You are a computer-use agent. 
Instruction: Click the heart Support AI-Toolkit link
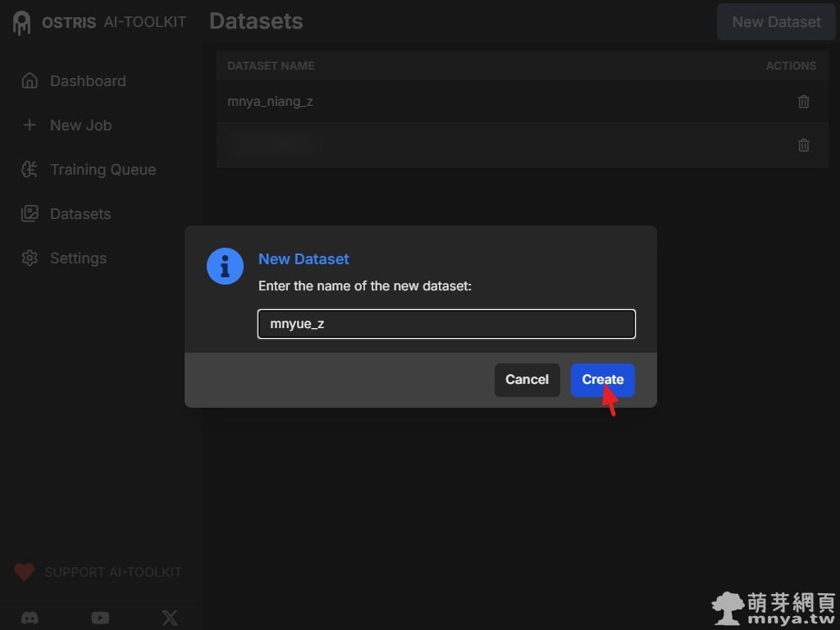pyautogui.click(x=98, y=572)
